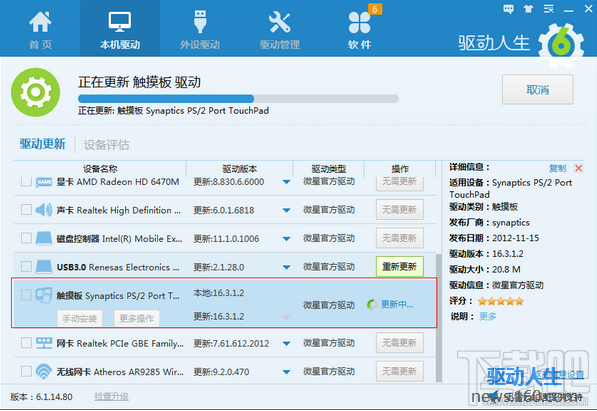The height and width of the screenshot is (411, 597).
Task: Open the 首页 home icon
Action: (40, 22)
